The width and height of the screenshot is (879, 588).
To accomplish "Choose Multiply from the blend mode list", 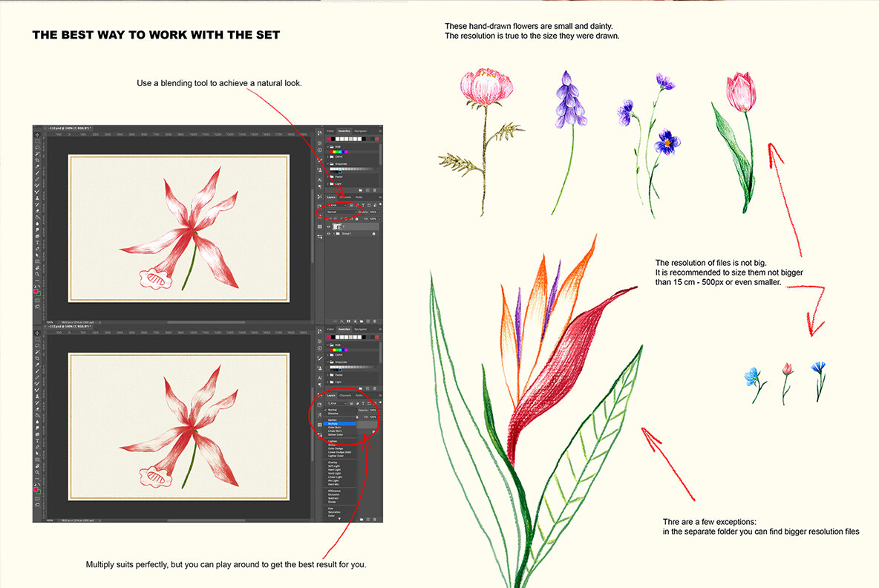I will 333,423.
